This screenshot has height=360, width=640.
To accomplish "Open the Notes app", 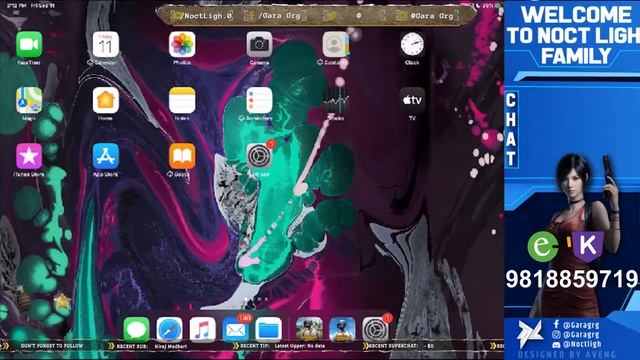I will point(182,100).
